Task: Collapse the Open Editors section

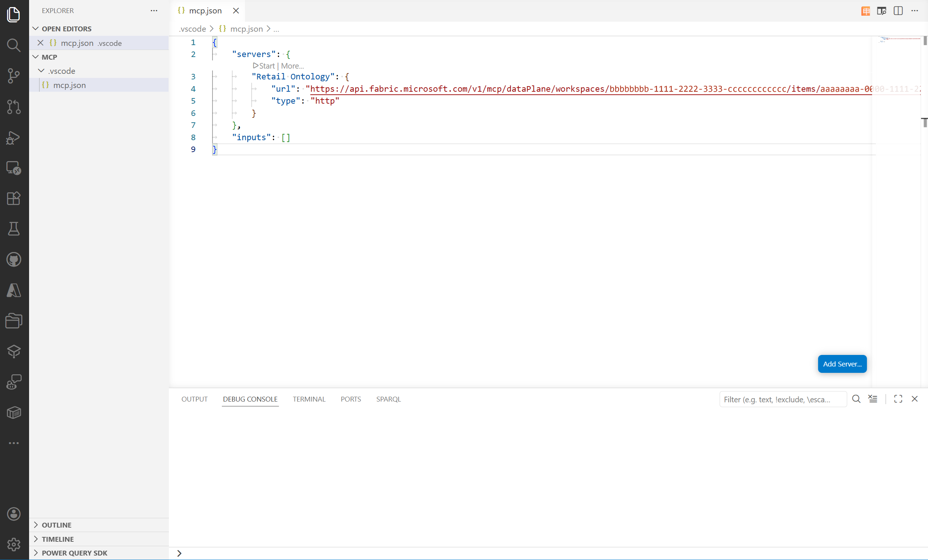Action: (35, 29)
